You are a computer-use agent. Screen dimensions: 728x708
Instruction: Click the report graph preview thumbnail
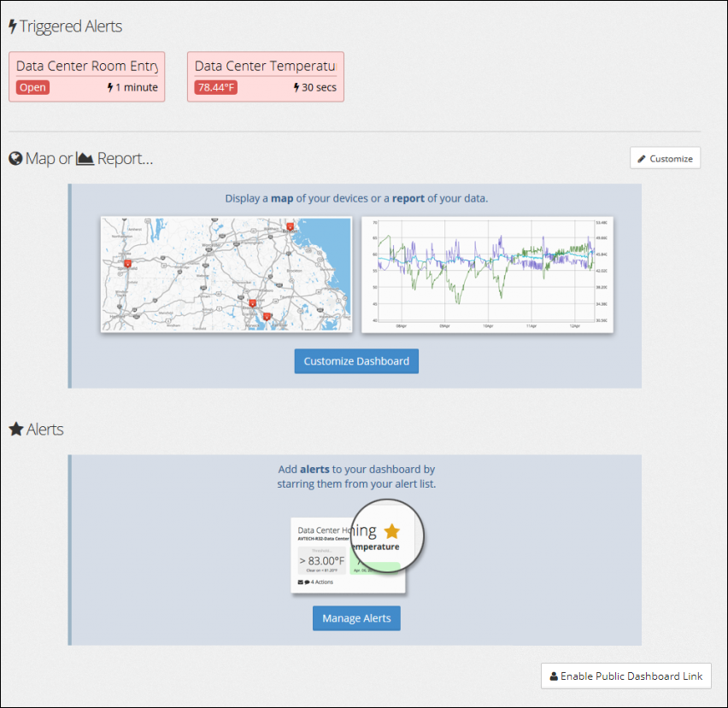487,274
